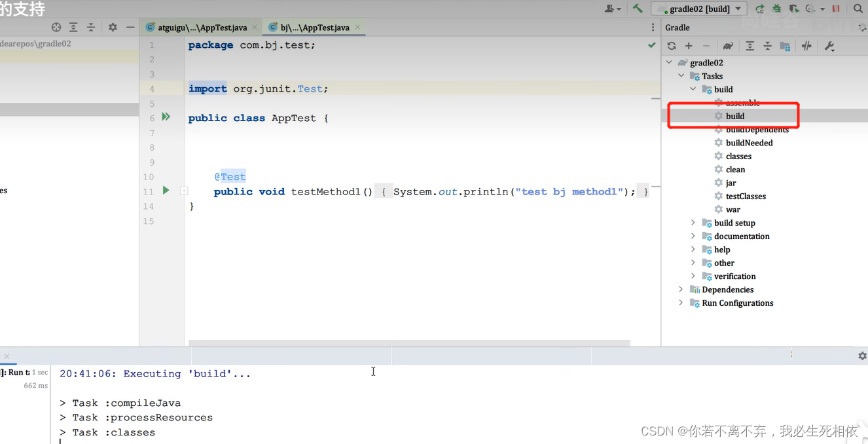Run testMethod1 from gutter arrow

(166, 190)
